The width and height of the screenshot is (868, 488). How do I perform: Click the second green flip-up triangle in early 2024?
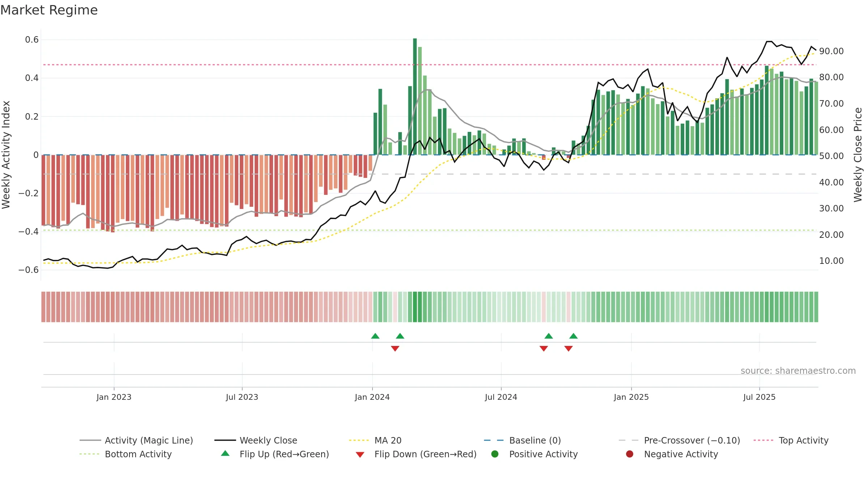400,336
